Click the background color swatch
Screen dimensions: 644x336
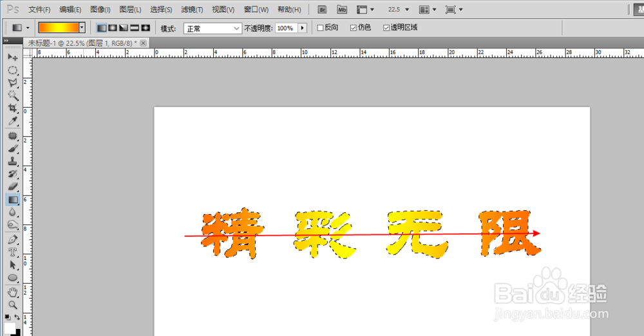(x=17, y=332)
